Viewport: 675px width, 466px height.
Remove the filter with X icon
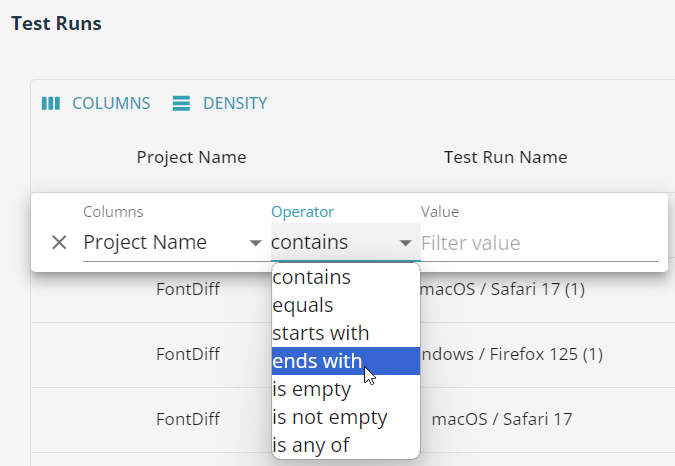tap(59, 243)
